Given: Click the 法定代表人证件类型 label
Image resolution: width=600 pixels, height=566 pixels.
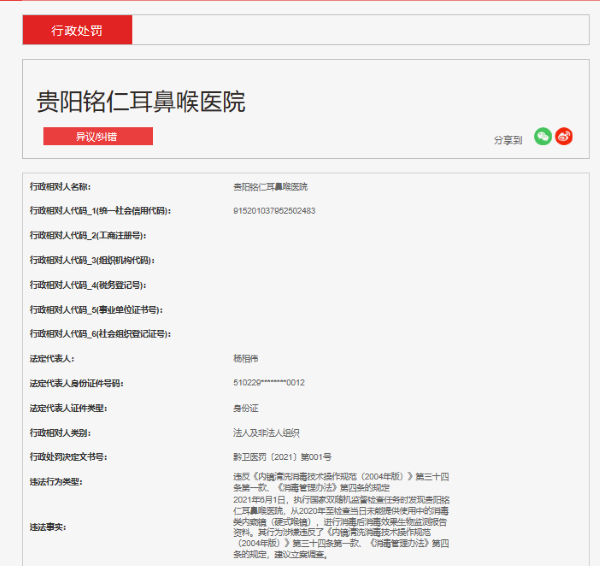Looking at the screenshot, I should coord(68,408).
